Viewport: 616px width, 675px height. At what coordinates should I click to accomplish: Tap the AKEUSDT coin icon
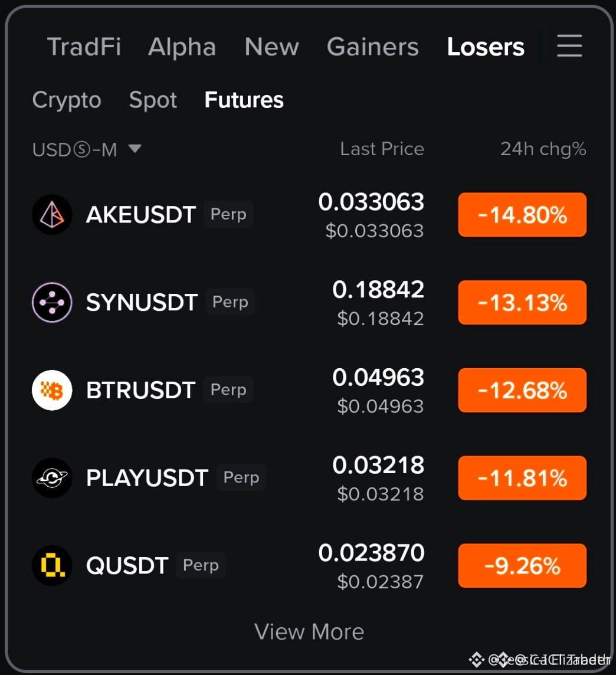tap(52, 214)
